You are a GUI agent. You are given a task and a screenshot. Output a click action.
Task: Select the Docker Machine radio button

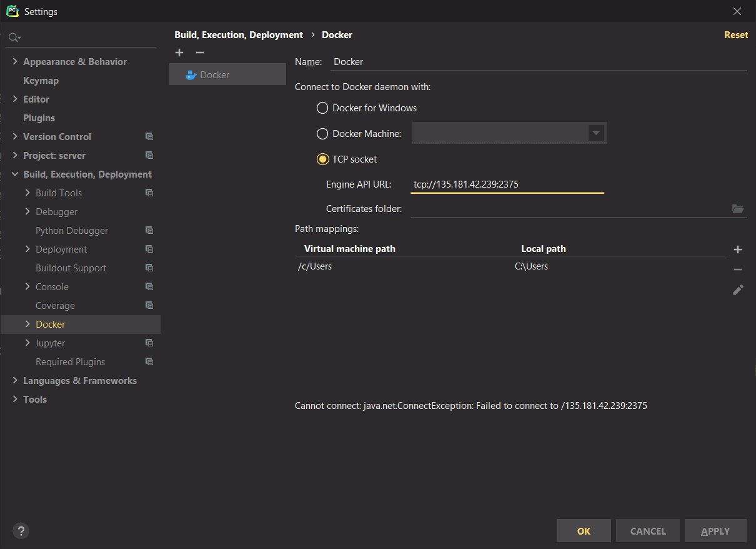point(322,133)
